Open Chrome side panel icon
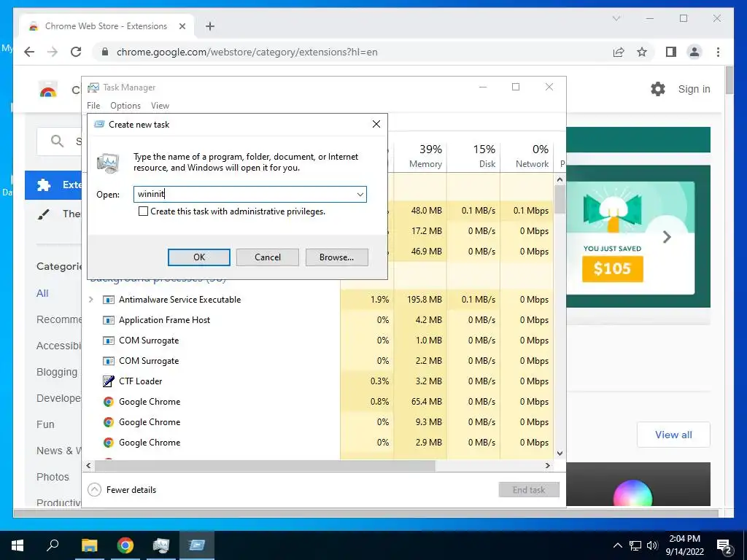Image resolution: width=747 pixels, height=560 pixels. click(671, 52)
